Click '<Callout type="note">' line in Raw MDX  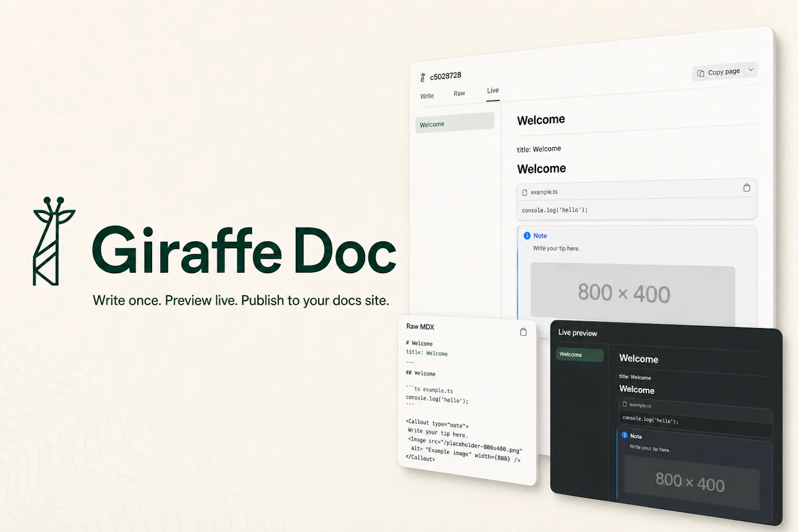point(437,423)
